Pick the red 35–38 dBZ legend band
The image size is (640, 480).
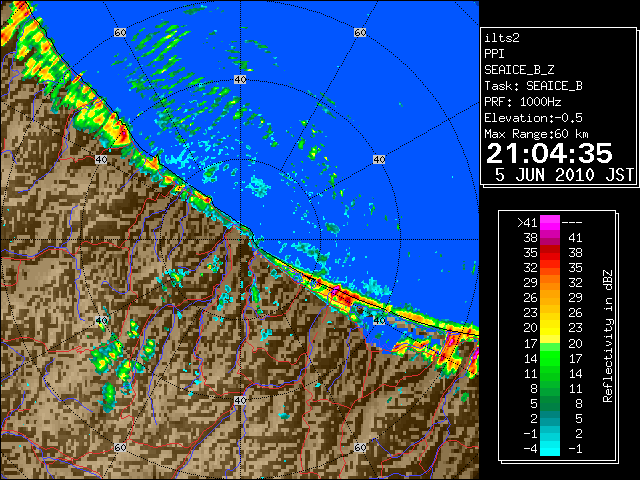550,253
